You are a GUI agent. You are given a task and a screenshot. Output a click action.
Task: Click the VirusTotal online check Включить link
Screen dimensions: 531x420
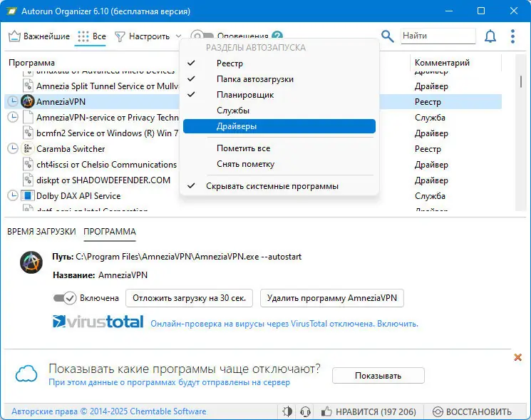[398, 324]
